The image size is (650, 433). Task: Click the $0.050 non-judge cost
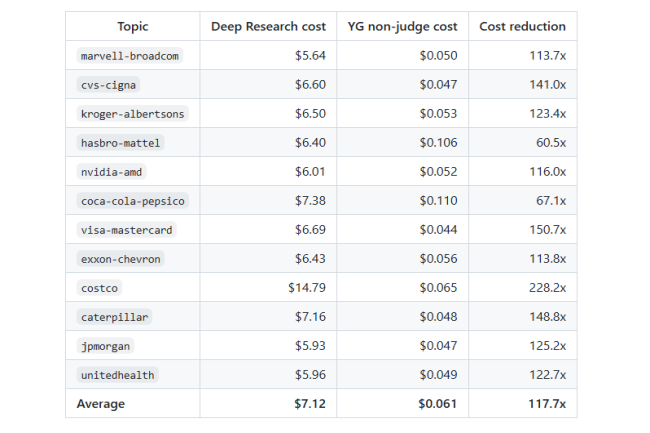coord(438,56)
